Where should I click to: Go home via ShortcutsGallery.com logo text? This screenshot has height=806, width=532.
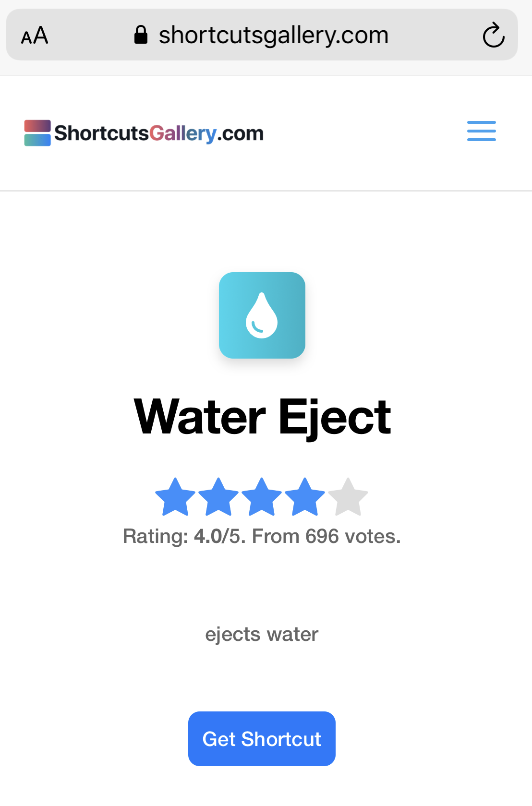tap(159, 133)
